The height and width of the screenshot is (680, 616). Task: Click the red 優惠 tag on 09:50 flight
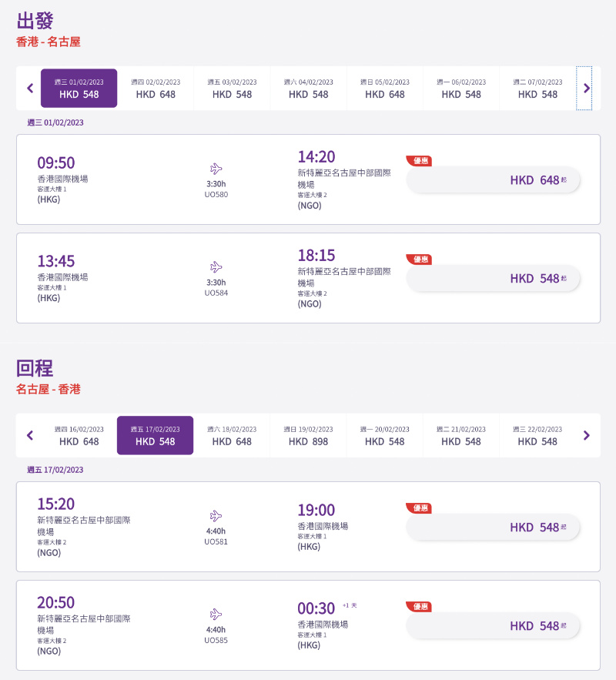point(419,161)
